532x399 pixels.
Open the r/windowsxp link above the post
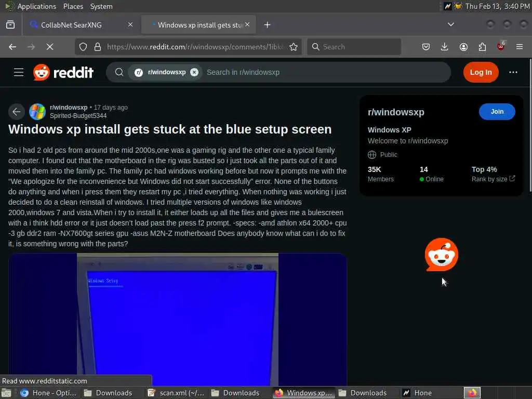[x=69, y=108]
